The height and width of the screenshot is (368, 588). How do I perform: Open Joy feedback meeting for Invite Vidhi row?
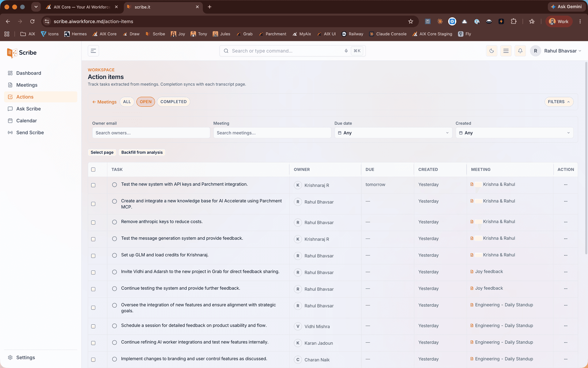click(x=489, y=272)
